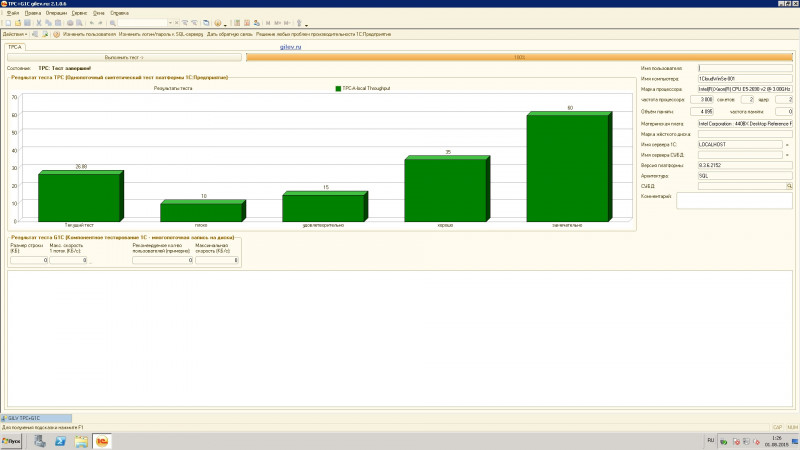
Task: Click the Undo arrow toolbar icon
Action: click(x=92, y=22)
